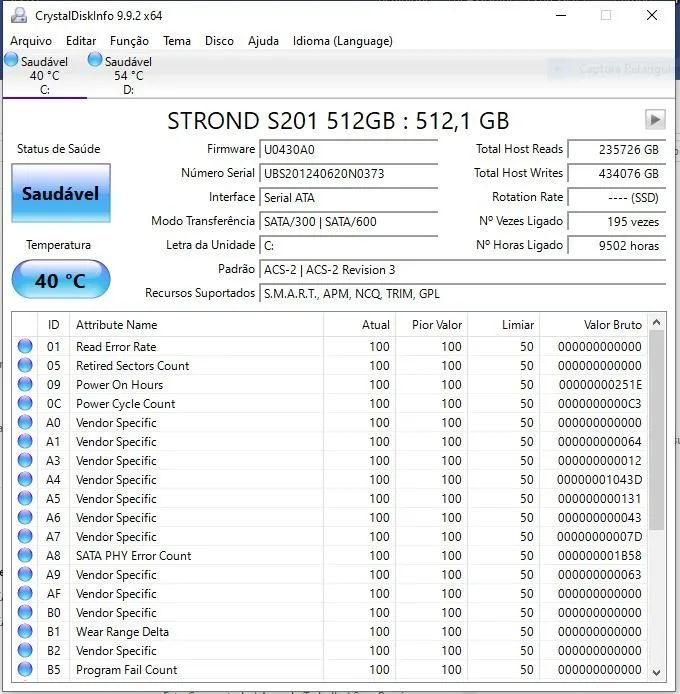Click the Firmware field U0430A0
Viewport: 680px width, 694px height.
[348, 150]
